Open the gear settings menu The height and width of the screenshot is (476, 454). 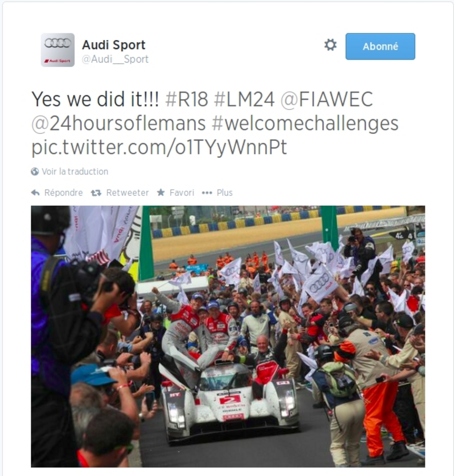point(330,45)
